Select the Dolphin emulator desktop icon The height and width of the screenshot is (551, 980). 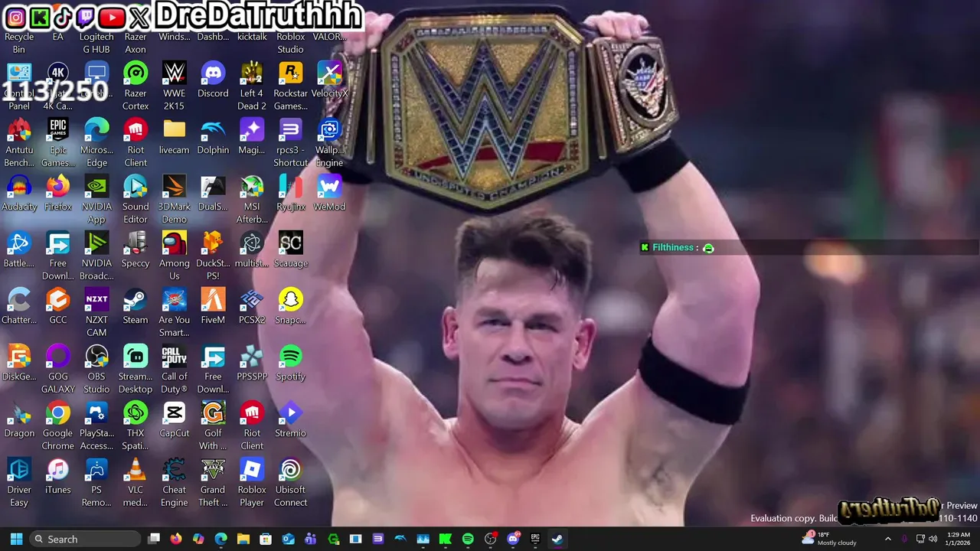point(213,136)
